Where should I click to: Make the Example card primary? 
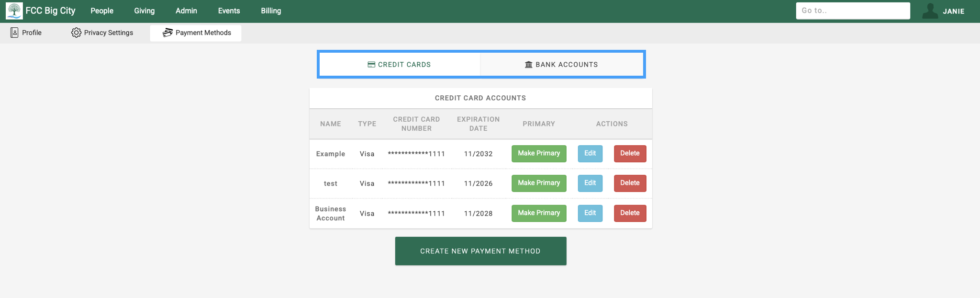pyautogui.click(x=538, y=153)
